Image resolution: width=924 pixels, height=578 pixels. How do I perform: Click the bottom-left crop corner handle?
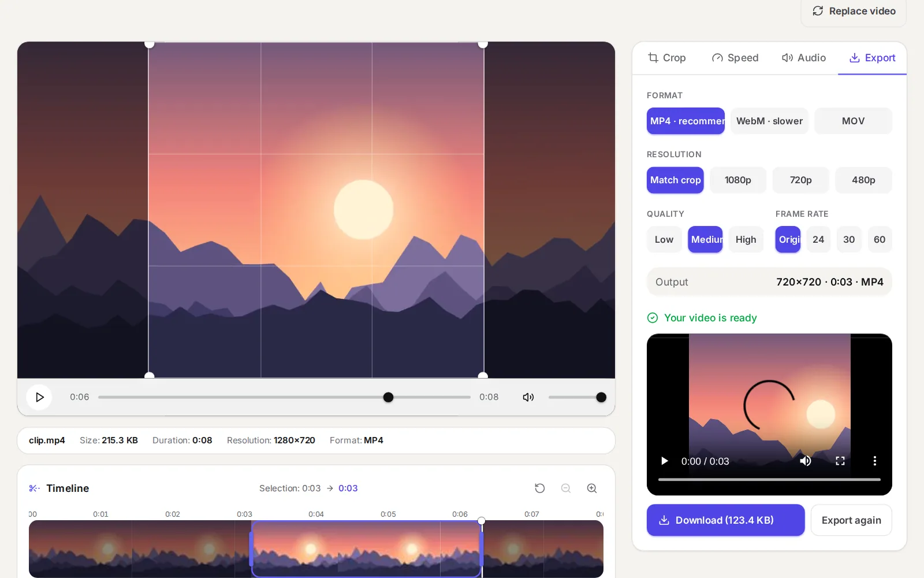click(149, 376)
